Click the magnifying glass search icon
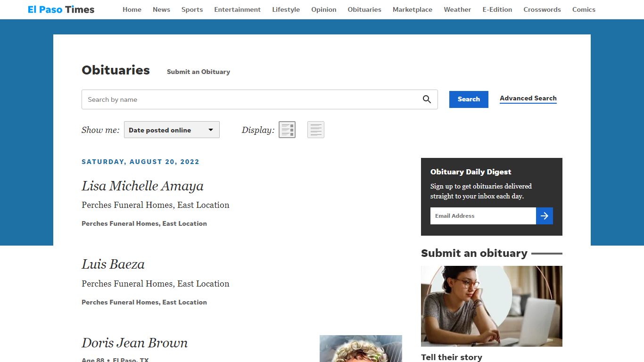This screenshot has width=644, height=362. (x=427, y=99)
